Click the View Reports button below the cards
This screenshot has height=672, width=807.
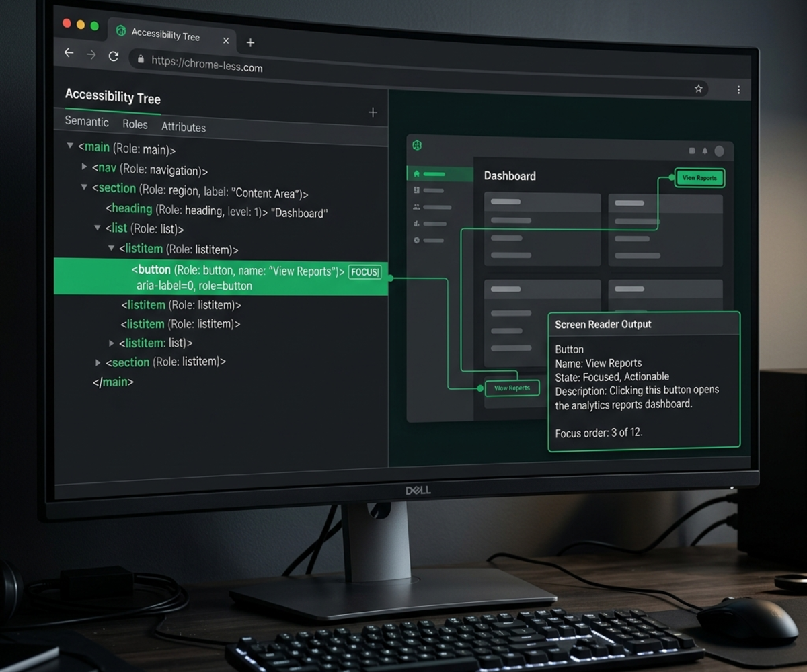[x=512, y=388]
